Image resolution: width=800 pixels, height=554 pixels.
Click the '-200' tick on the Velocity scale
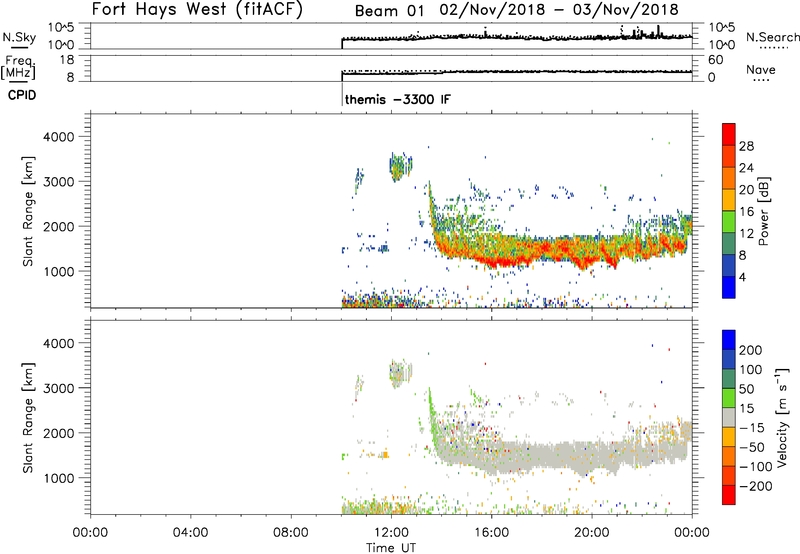[754, 486]
